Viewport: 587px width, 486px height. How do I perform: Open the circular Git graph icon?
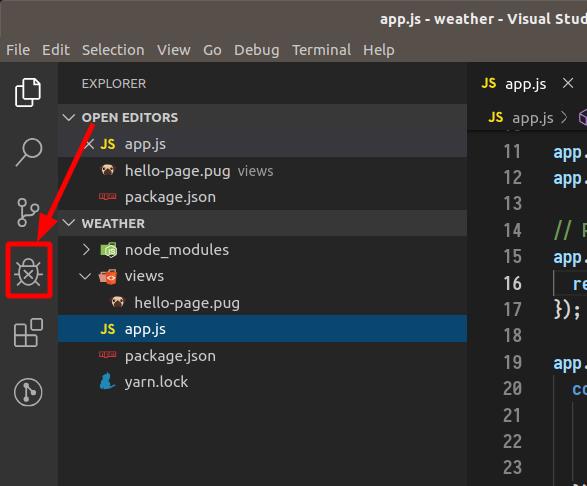28,392
